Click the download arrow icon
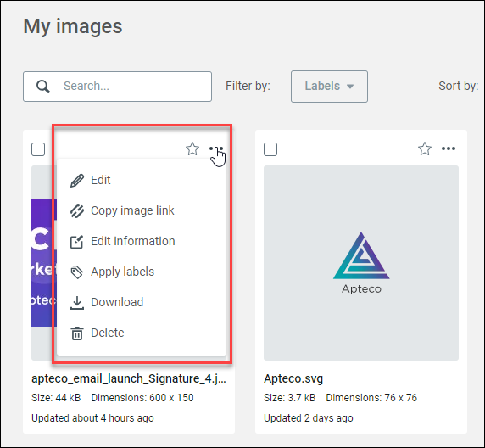This screenshot has width=485, height=448. click(77, 303)
